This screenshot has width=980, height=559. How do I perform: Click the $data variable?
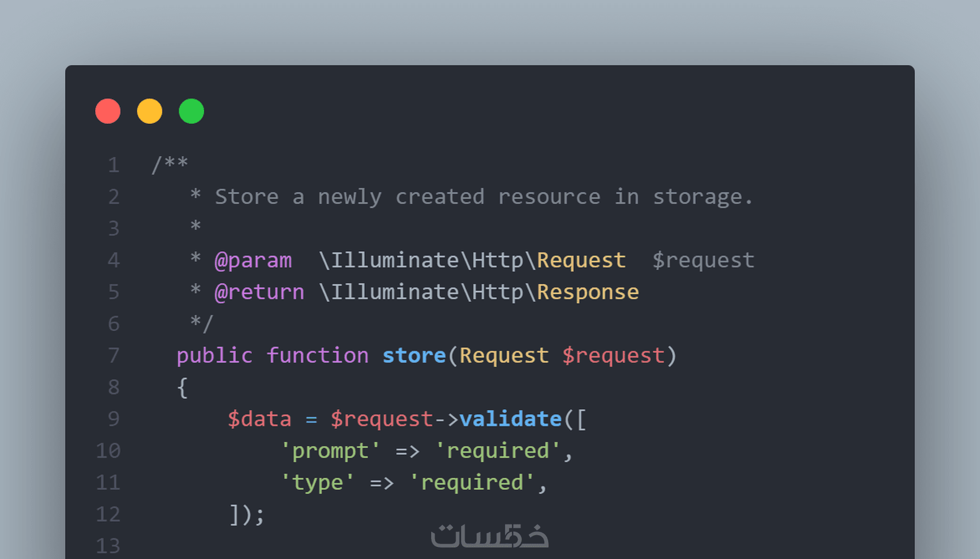coord(259,419)
